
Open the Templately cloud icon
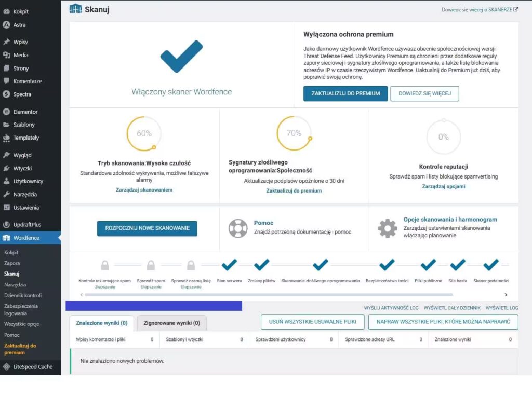pos(6,138)
